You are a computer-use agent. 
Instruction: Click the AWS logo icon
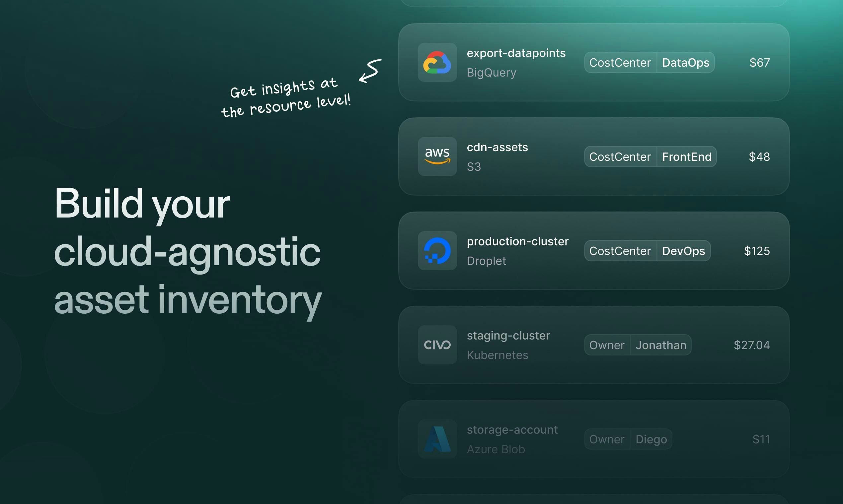coord(437,156)
